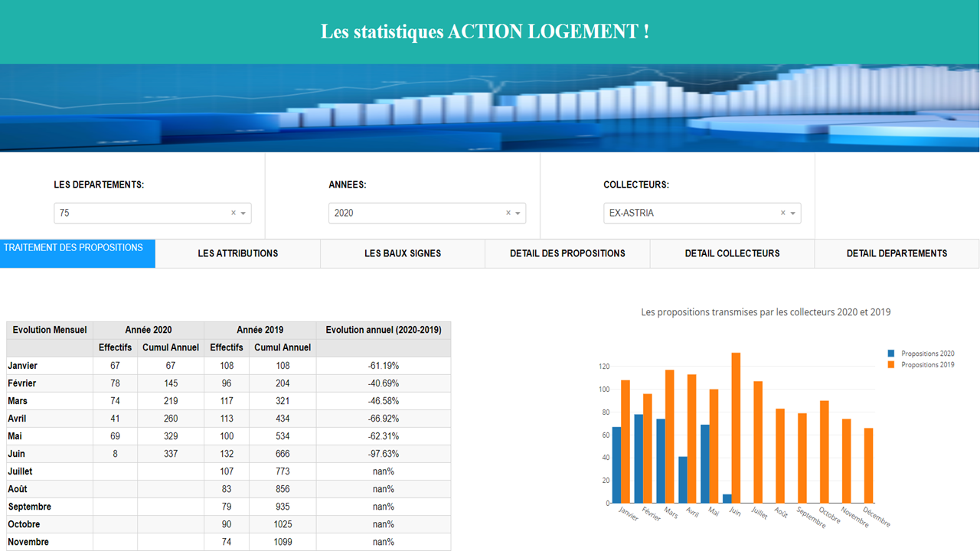Switch to the LES ATTRIBUTIONS tab
This screenshot has height=551, width=980.
point(237,253)
